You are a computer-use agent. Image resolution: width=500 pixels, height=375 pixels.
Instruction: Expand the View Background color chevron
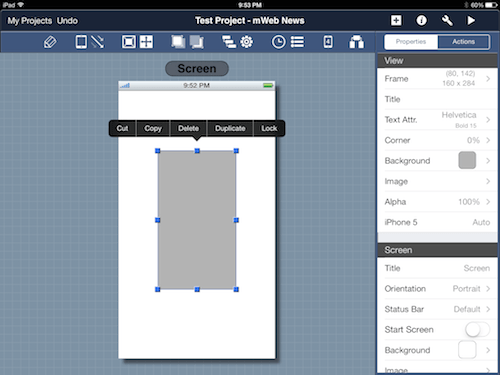pos(488,161)
